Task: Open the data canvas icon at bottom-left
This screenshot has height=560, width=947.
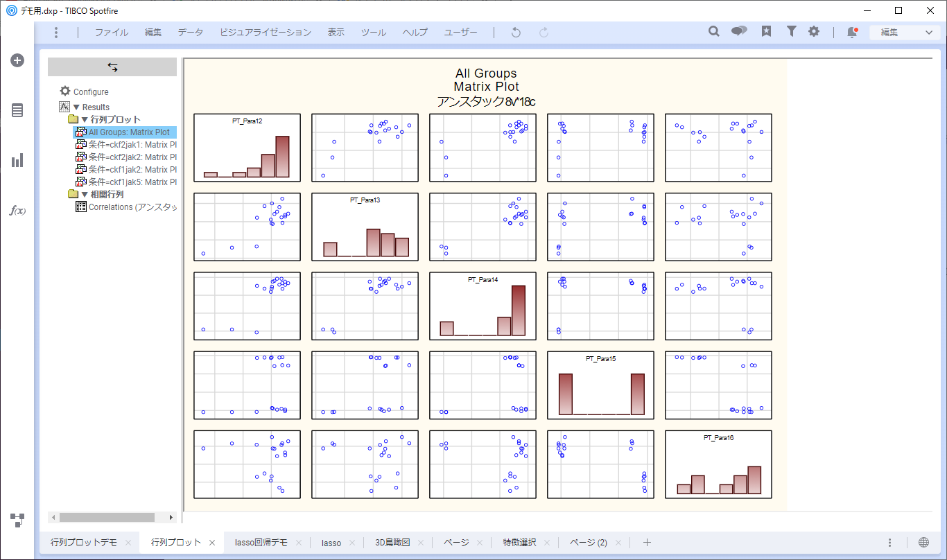Action: 17,520
